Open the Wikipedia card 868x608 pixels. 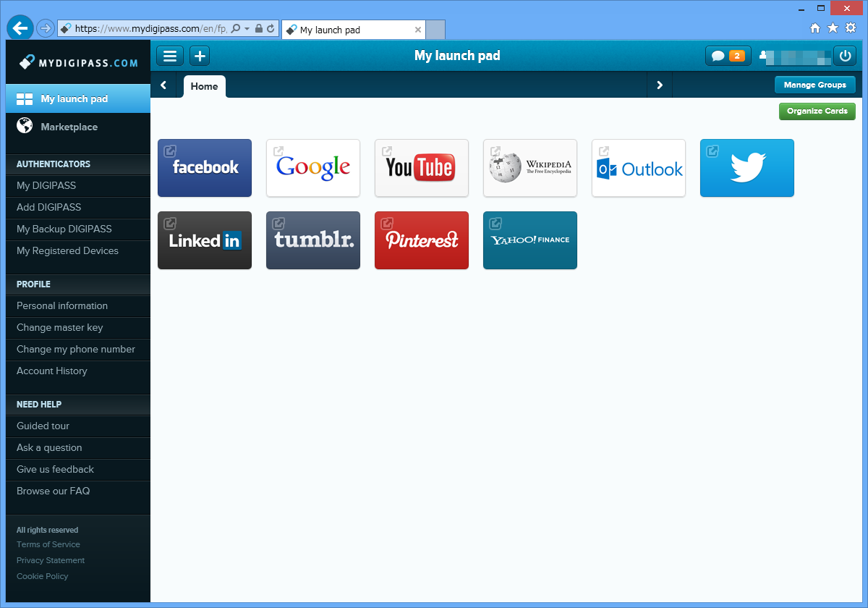point(530,168)
